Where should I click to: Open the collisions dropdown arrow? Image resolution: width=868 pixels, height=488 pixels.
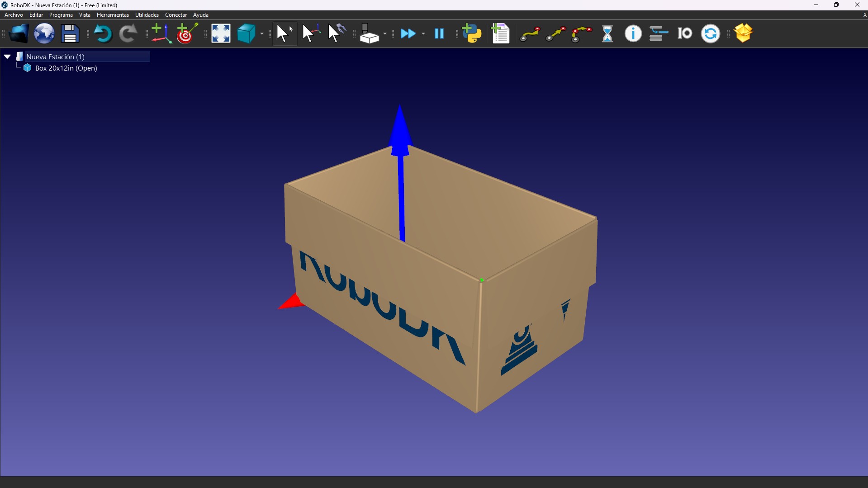(385, 34)
